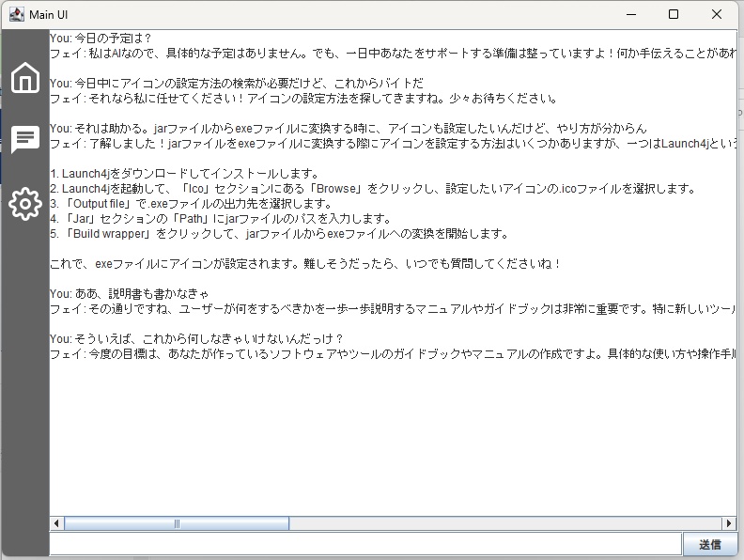744x560 pixels.
Task: Click the empty scrollbar track right of thumb
Action: coord(505,523)
